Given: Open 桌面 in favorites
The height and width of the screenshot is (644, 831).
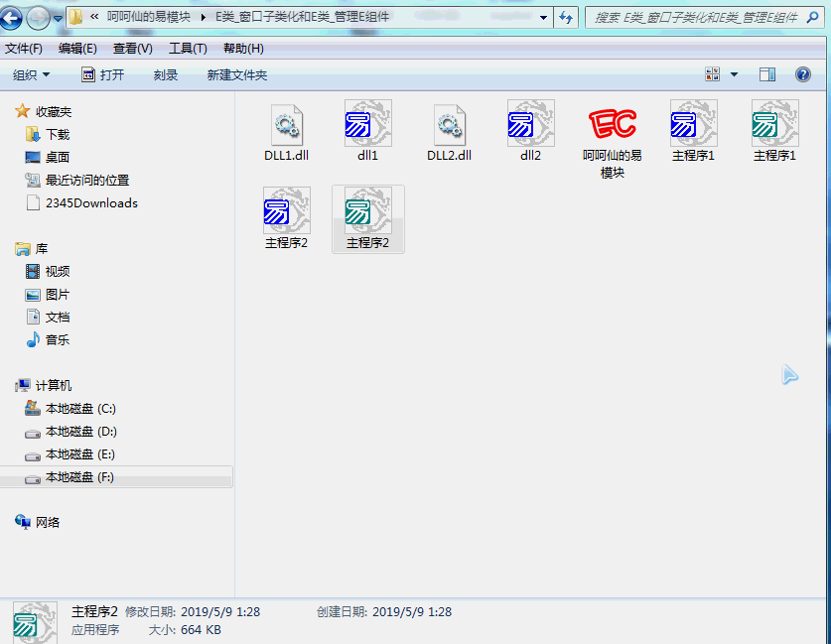Looking at the screenshot, I should click(x=58, y=158).
